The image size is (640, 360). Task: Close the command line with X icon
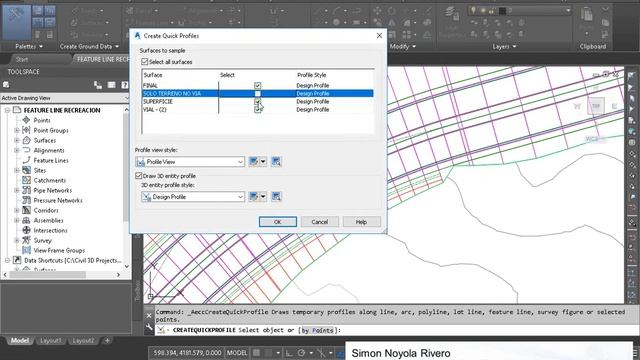(x=149, y=316)
